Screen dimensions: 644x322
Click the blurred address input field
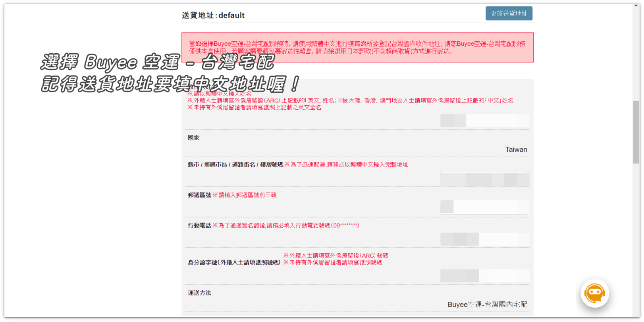[485, 179]
